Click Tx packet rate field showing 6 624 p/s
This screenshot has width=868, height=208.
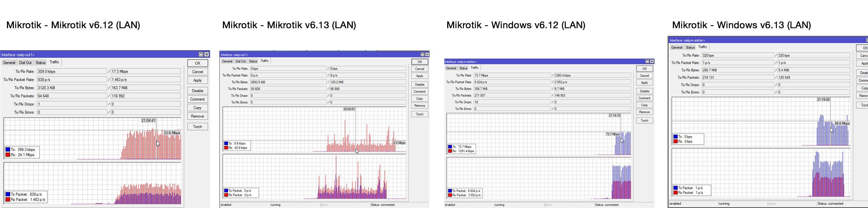(512, 82)
